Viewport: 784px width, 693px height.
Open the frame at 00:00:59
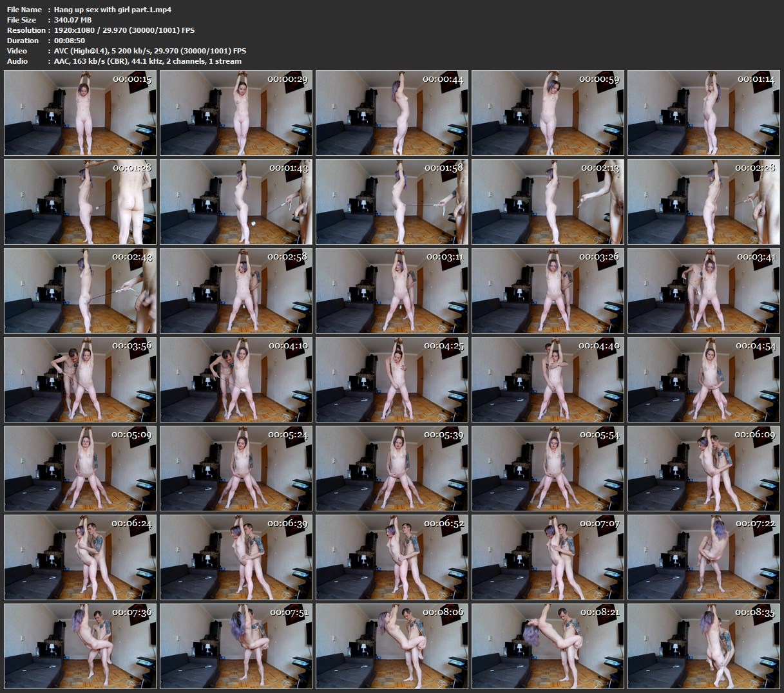coord(548,113)
